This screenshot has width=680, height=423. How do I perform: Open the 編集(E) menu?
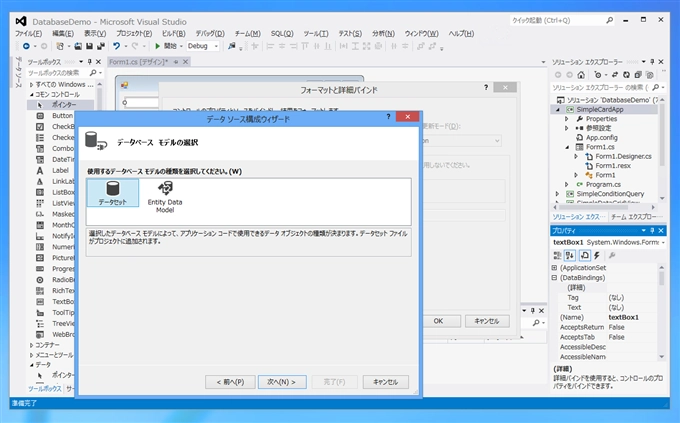click(x=63, y=33)
